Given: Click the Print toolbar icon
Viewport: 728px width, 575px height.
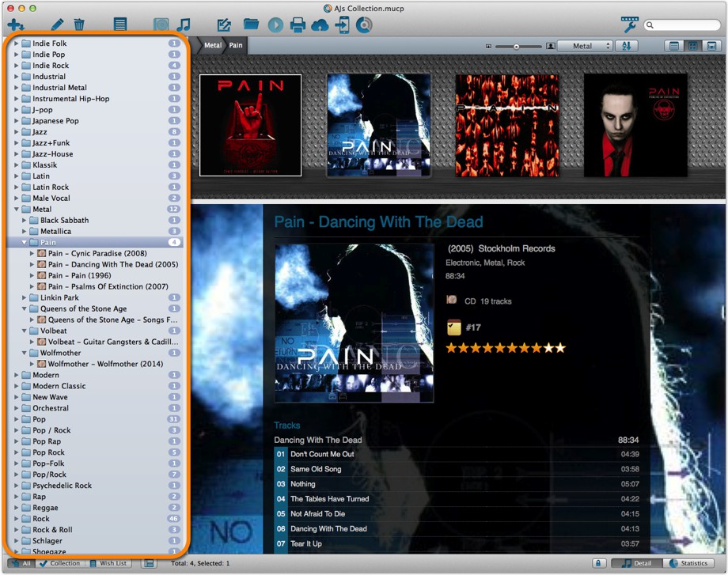Looking at the screenshot, I should 298,25.
